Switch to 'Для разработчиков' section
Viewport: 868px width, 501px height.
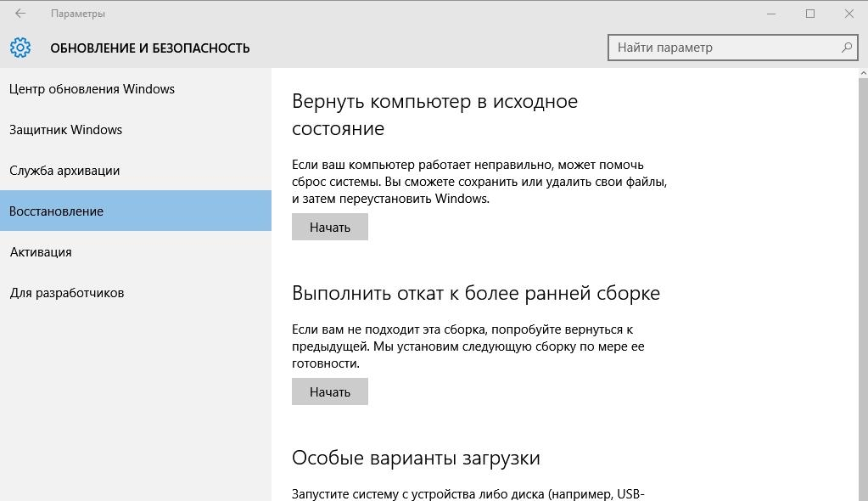(x=66, y=293)
